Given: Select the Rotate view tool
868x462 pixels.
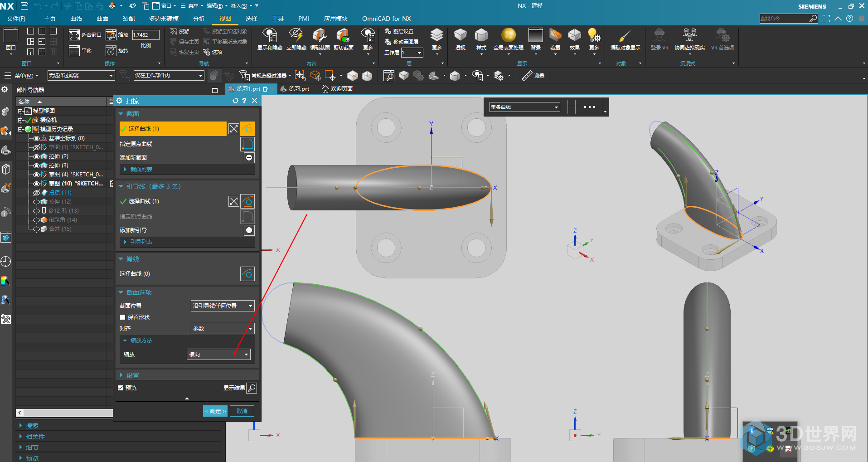Looking at the screenshot, I should pos(111,51).
